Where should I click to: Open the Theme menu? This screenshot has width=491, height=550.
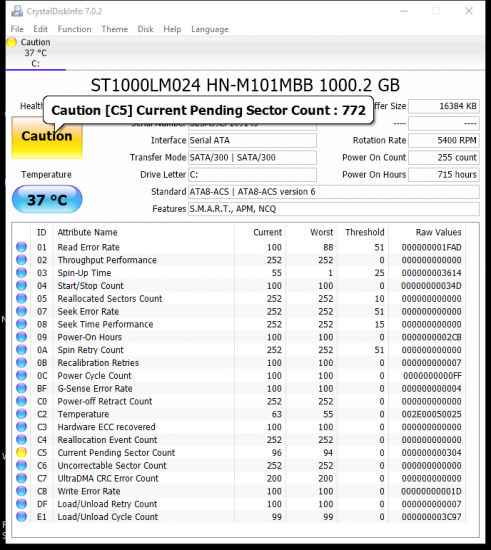click(x=115, y=29)
